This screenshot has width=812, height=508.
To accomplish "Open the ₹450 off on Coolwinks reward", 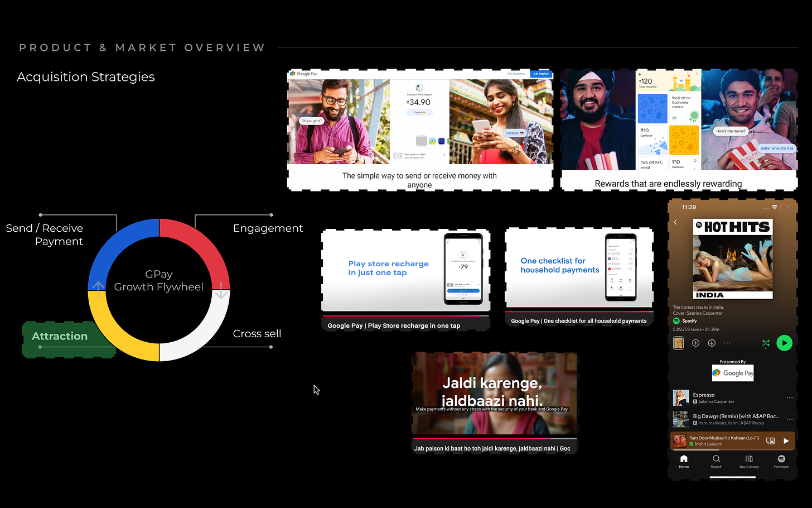I will (684, 108).
